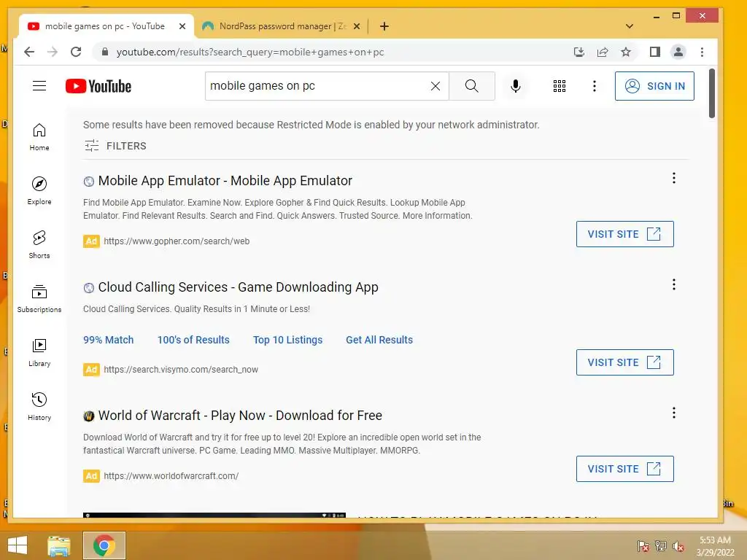747x560 pixels.
Task: Open the Chrome profile avatar
Action: click(x=678, y=52)
